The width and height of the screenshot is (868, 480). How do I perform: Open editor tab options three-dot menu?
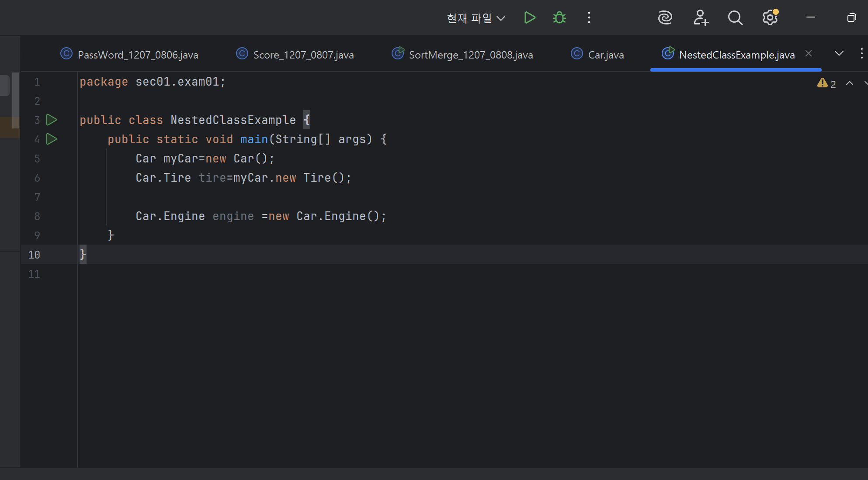(861, 53)
